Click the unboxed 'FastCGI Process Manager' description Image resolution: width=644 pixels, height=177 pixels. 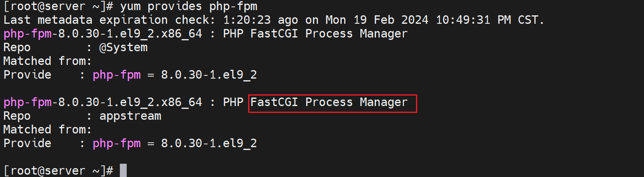point(329,34)
